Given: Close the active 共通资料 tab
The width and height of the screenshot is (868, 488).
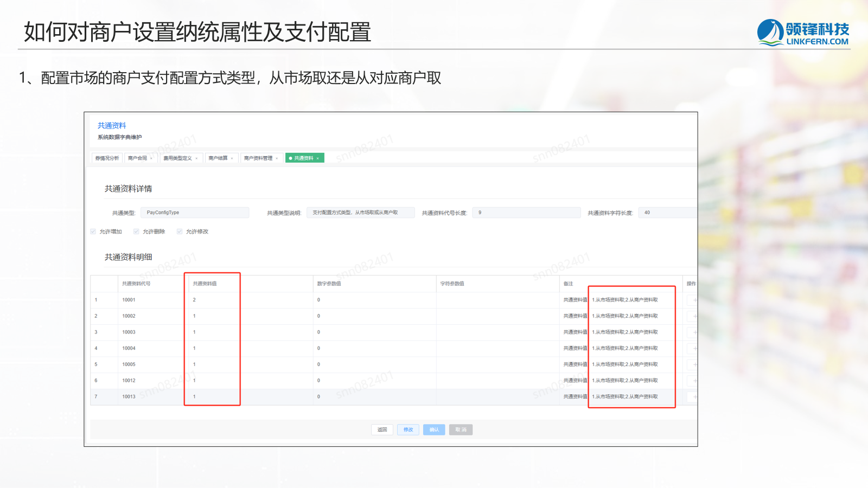Looking at the screenshot, I should [x=318, y=158].
